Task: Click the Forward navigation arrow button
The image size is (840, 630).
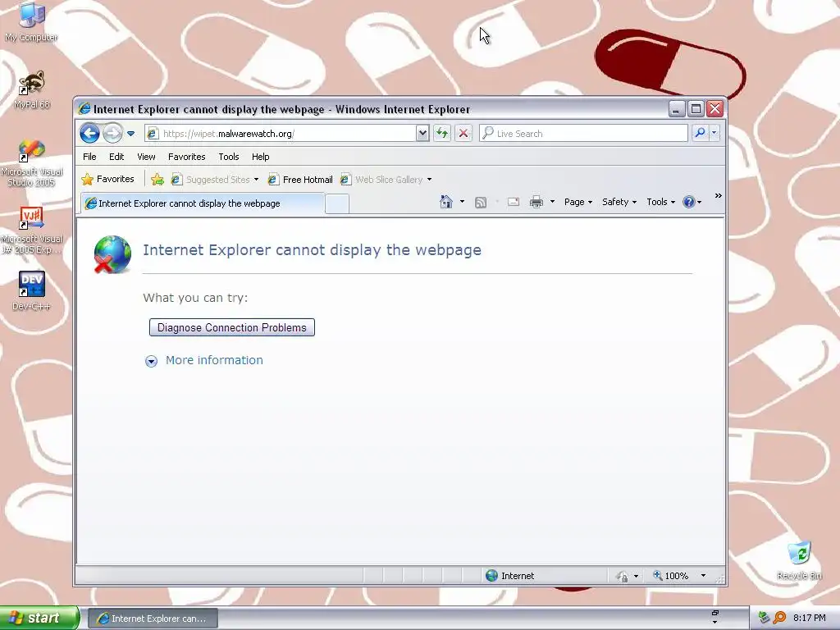Action: [x=112, y=134]
